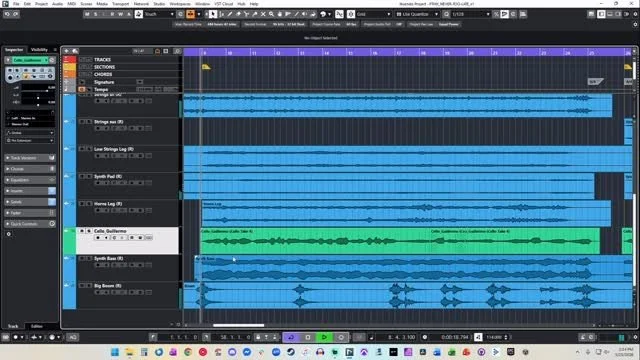
Task: Stop the transport with Stop button
Action: coord(308,337)
